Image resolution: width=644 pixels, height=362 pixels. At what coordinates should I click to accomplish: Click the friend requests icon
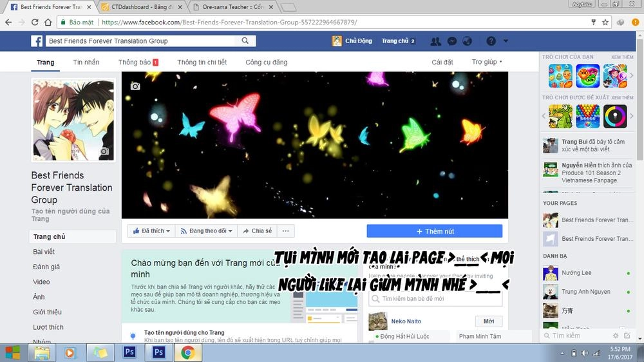(x=436, y=41)
